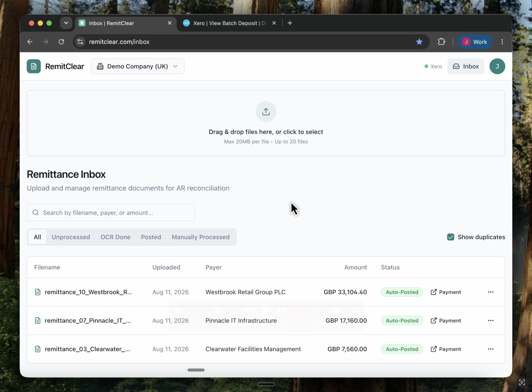Click the browser back arrow
This screenshot has width=532, height=392.
point(30,42)
